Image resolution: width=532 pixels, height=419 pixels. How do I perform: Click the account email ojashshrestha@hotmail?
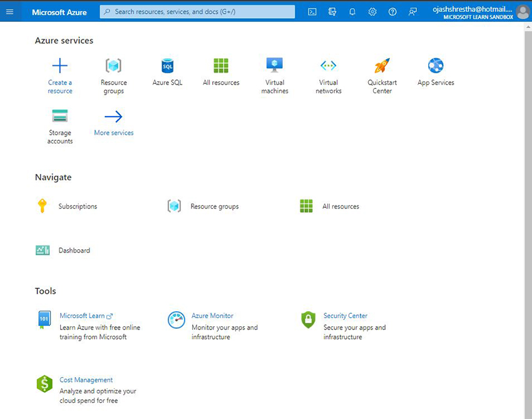pos(473,9)
